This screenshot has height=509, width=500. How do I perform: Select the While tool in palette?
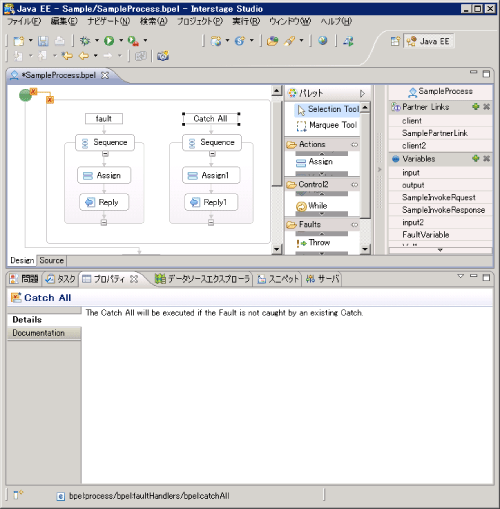click(312, 206)
